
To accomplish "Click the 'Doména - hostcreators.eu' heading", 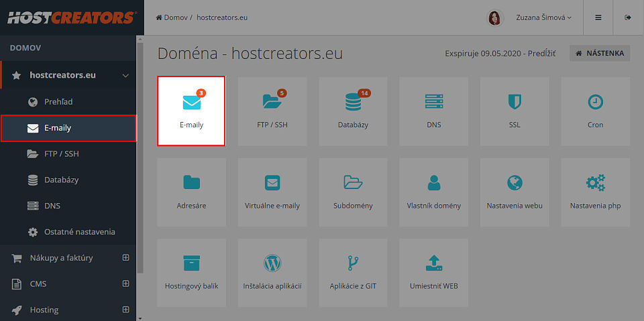I will click(x=250, y=54).
